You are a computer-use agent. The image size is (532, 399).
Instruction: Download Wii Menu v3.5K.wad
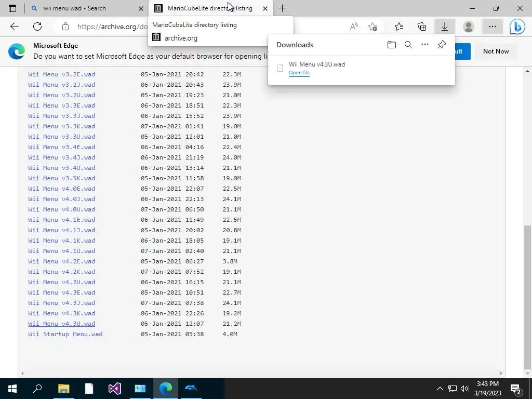(62, 178)
